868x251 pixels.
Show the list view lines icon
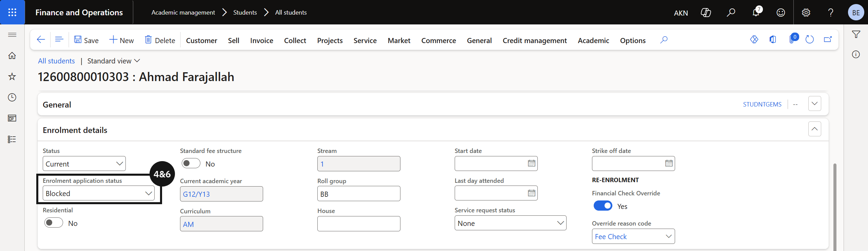coord(59,40)
